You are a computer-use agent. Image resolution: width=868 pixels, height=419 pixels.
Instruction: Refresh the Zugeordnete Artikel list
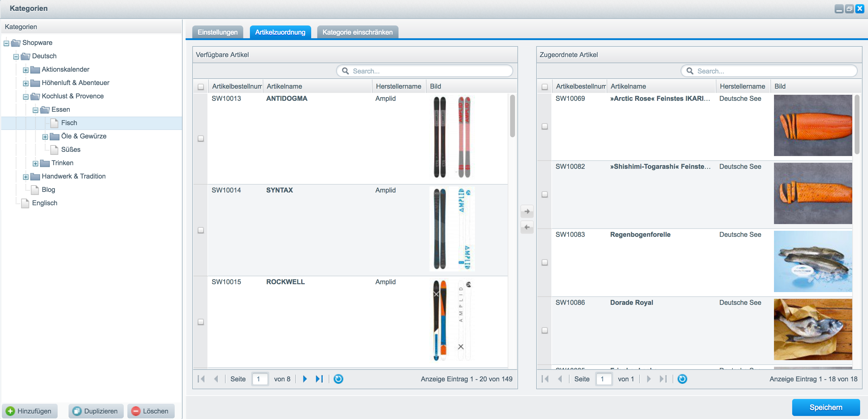tap(682, 379)
